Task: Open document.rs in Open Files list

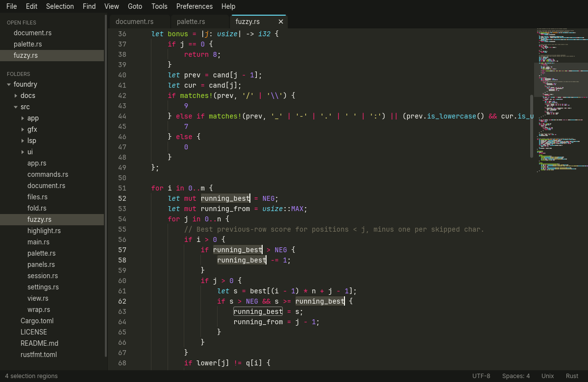Action: pos(52,33)
